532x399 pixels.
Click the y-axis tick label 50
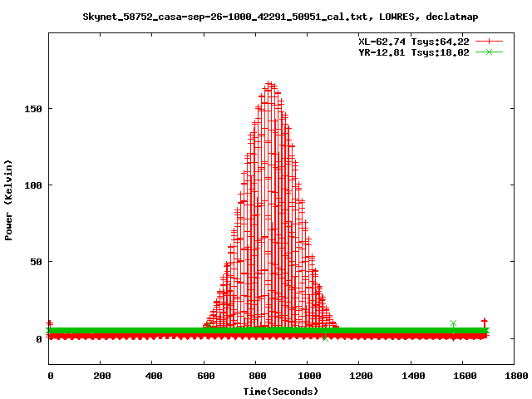pyautogui.click(x=36, y=262)
